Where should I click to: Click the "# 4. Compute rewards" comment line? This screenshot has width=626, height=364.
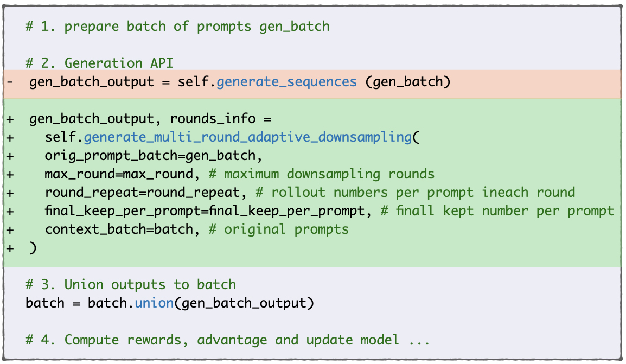[228, 340]
